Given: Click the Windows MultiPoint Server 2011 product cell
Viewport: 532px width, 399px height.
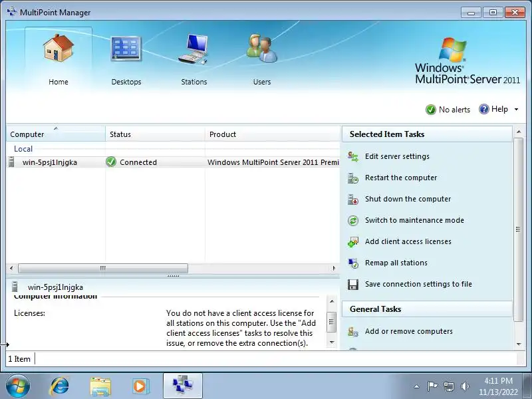Looking at the screenshot, I should 273,162.
